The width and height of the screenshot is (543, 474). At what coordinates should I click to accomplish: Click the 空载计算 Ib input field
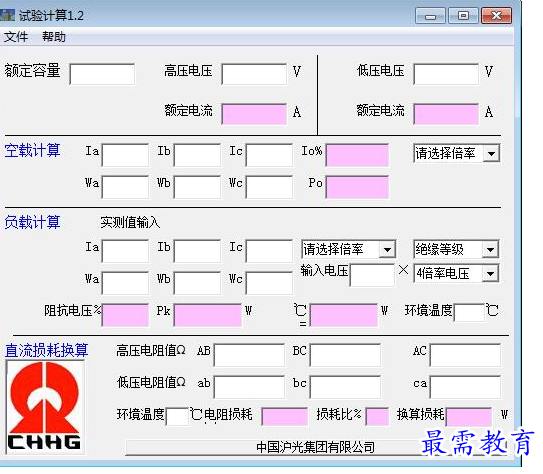pos(197,155)
